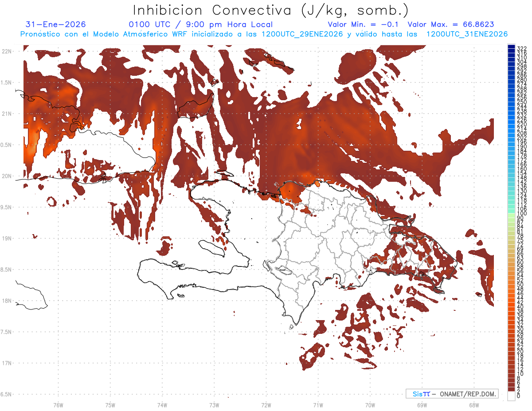This screenshot has width=532, height=411.
Task: Click the "19N" latitude label
Action: click(7, 239)
